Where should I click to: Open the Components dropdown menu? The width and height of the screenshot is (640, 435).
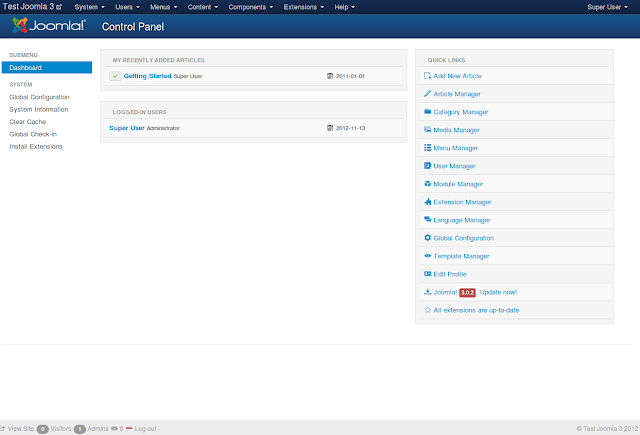(x=251, y=7)
